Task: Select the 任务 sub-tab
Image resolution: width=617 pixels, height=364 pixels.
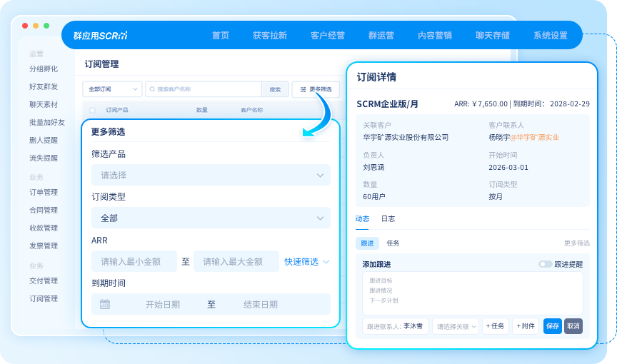Action: tap(393, 243)
